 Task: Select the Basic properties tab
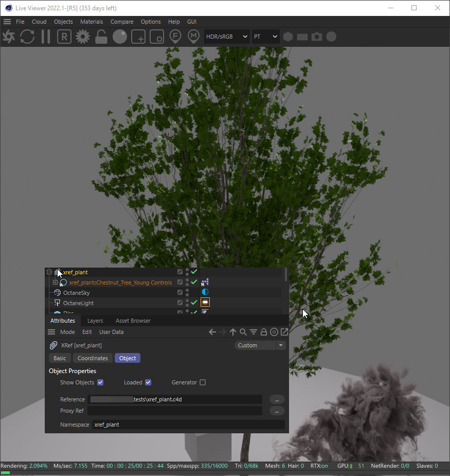(60, 358)
